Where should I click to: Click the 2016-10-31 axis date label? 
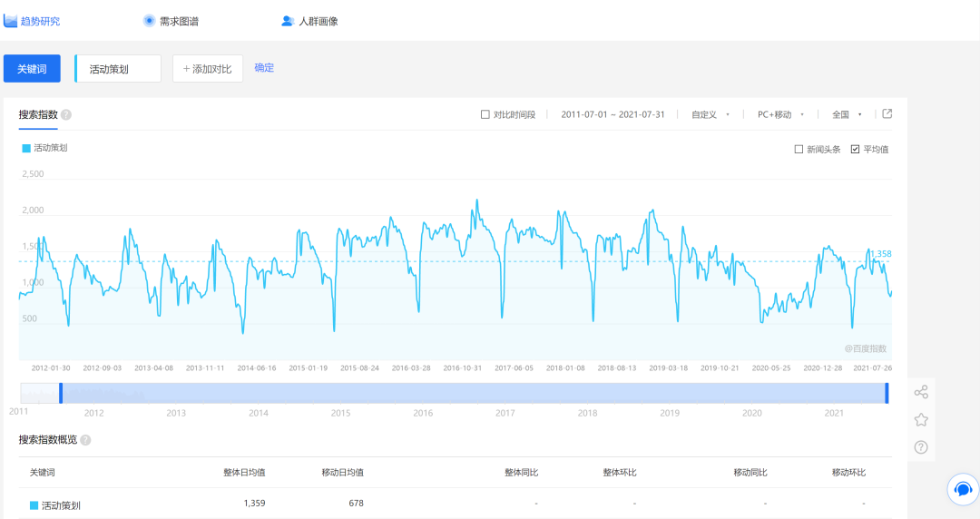click(x=463, y=367)
